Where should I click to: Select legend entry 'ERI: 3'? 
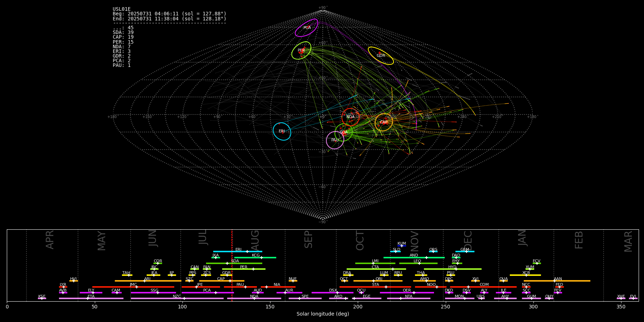point(122,51)
